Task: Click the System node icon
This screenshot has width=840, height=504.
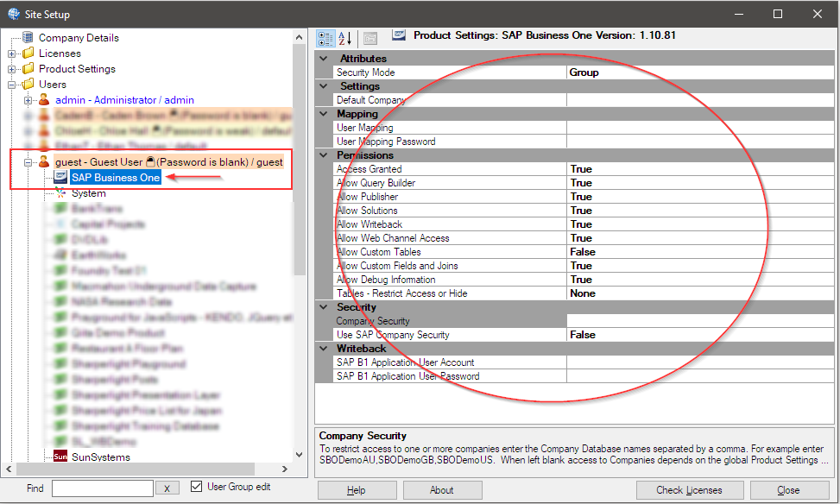Action: [x=60, y=192]
